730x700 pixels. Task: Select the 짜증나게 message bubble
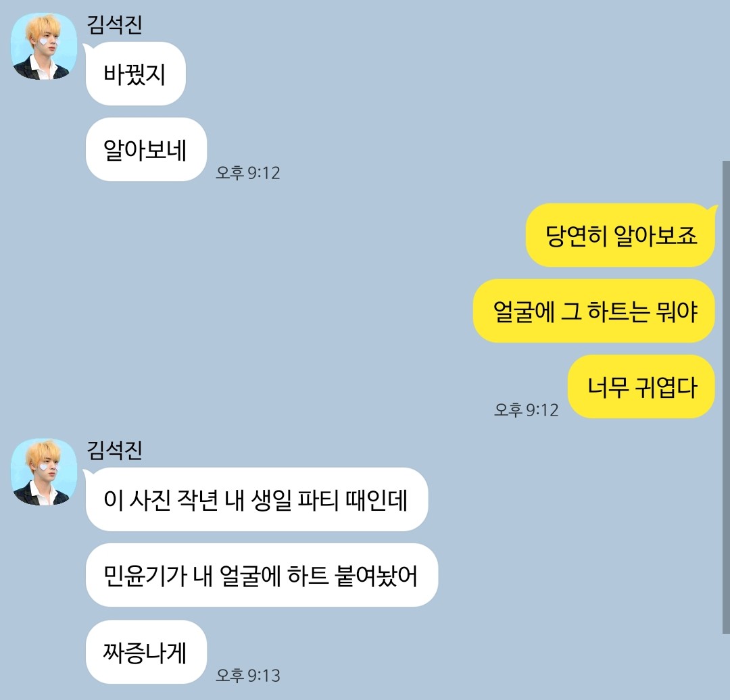tap(146, 651)
